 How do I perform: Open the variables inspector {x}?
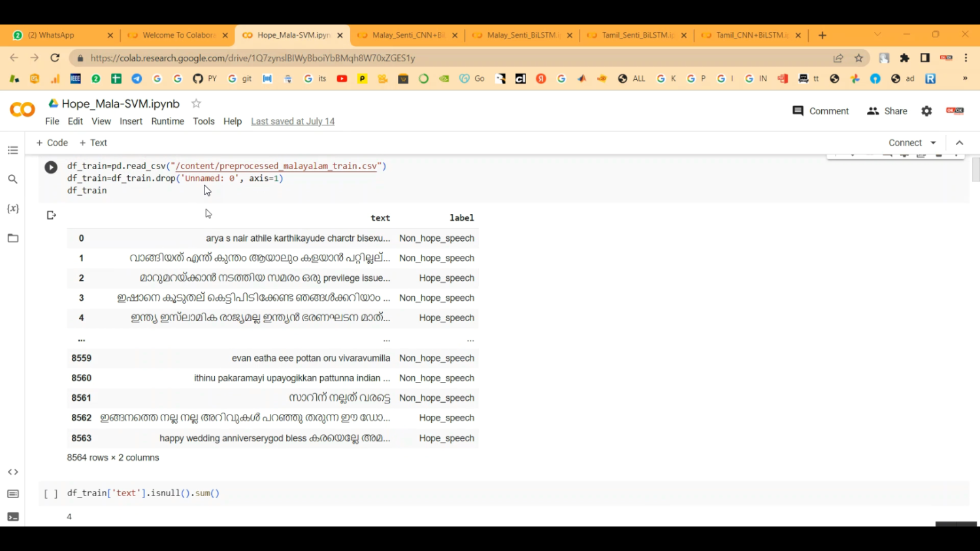12,208
